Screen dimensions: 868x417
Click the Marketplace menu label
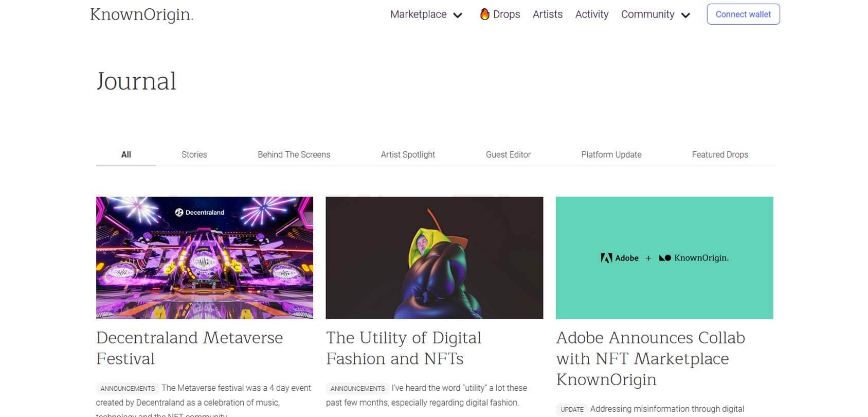pyautogui.click(x=418, y=14)
